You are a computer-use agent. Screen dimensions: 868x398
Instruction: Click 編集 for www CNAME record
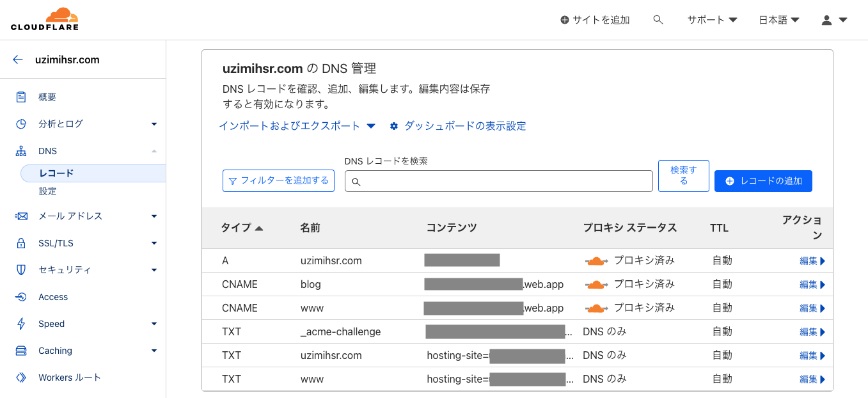pos(812,308)
